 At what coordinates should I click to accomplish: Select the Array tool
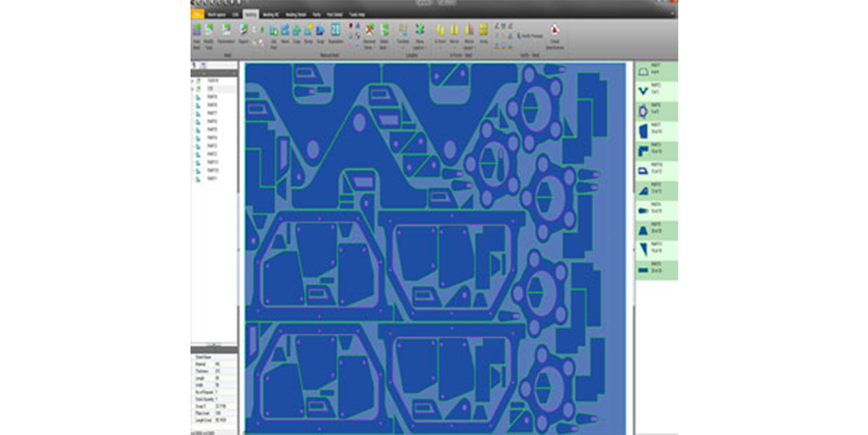tap(483, 34)
